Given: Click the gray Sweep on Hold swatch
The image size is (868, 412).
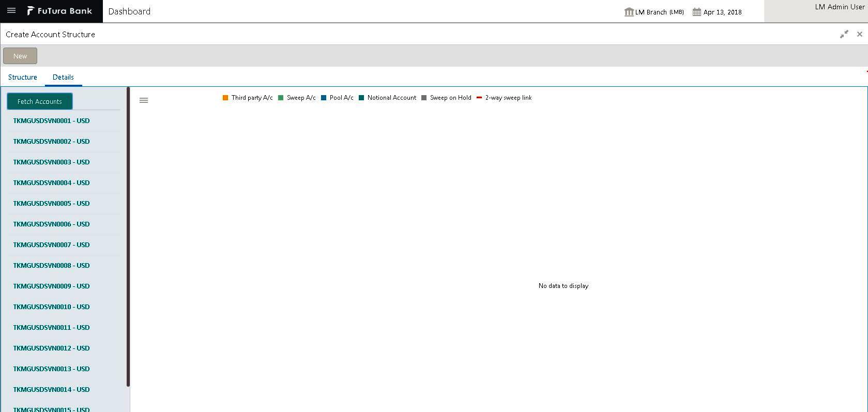Looking at the screenshot, I should tap(424, 98).
